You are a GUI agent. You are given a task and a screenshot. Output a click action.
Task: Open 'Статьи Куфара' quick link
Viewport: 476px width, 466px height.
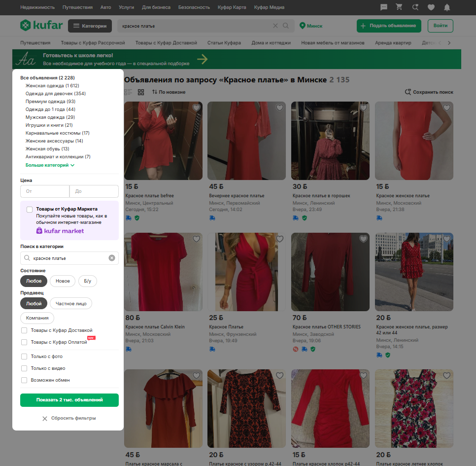(224, 43)
